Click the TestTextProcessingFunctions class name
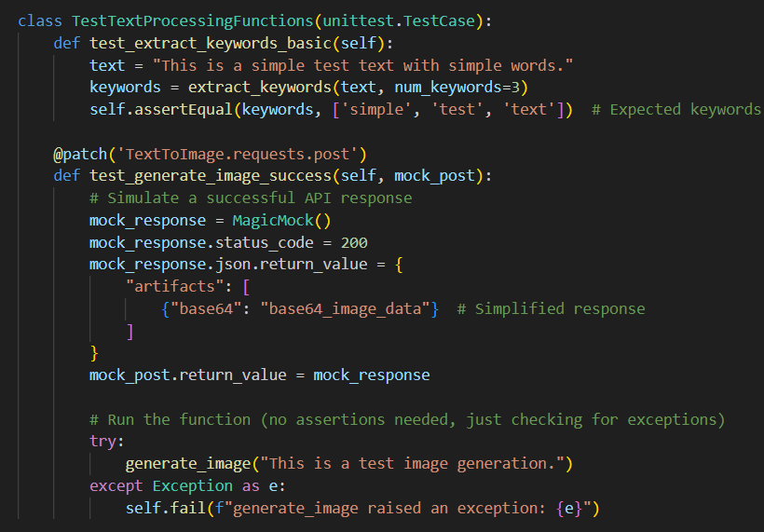Screen dimensions: 764x532 tap(190, 20)
